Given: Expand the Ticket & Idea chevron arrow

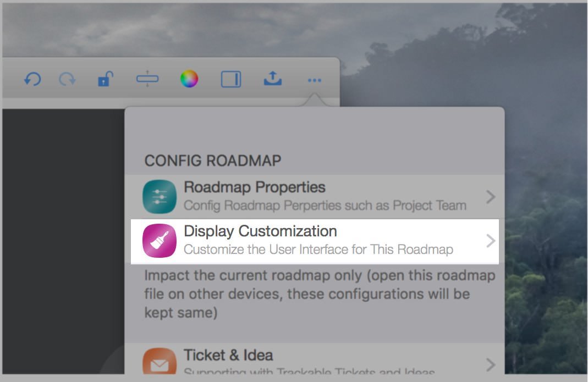Looking at the screenshot, I should [x=491, y=364].
